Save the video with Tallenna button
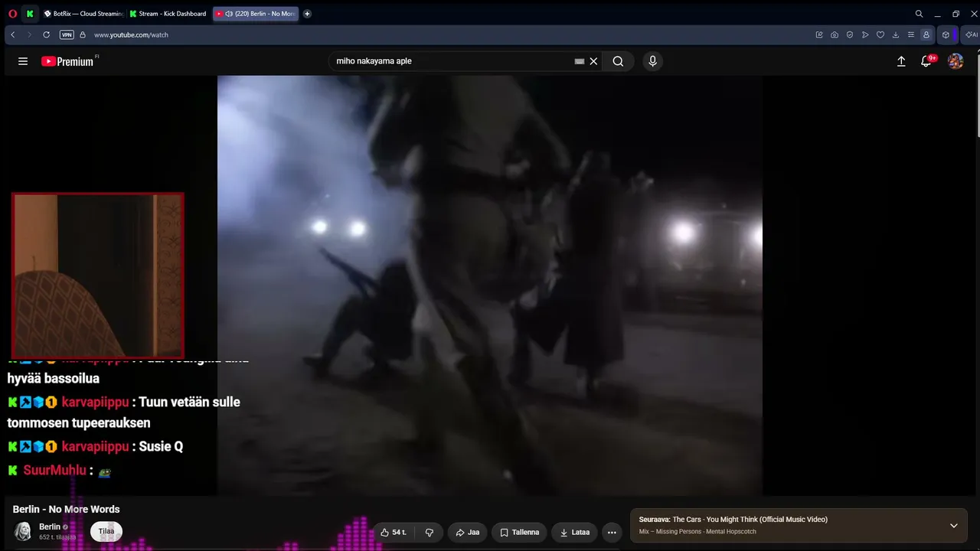980x551 pixels. (x=520, y=533)
